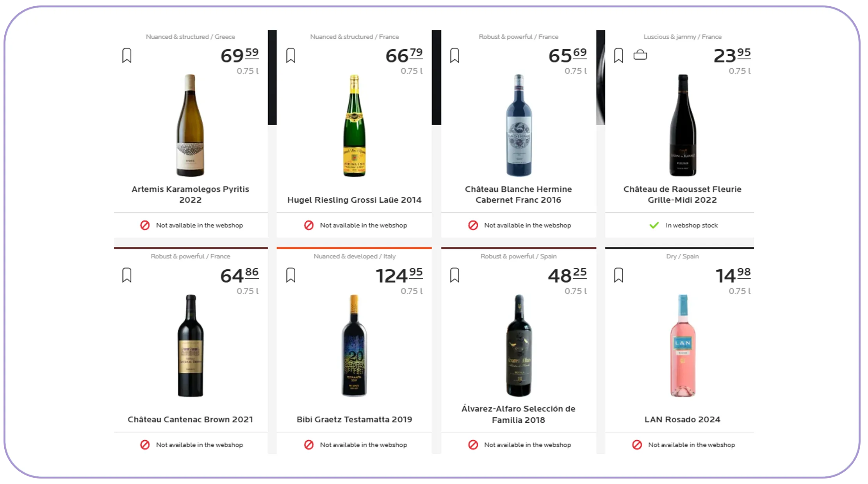Click the Hugel Riesling green bottle image
868x484 pixels.
click(354, 126)
